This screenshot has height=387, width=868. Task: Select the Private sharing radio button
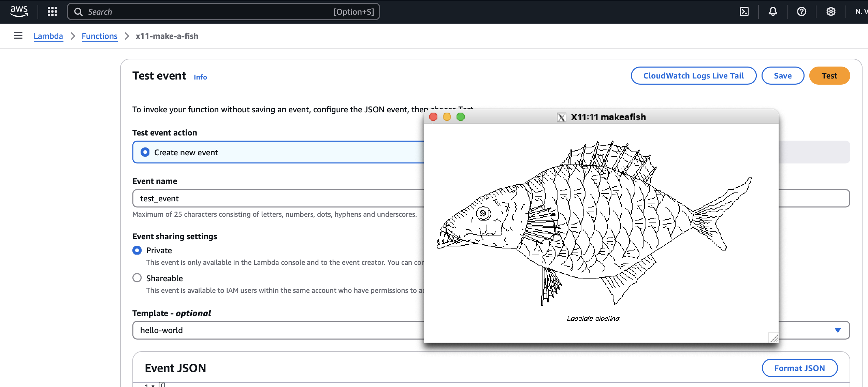pyautogui.click(x=137, y=250)
